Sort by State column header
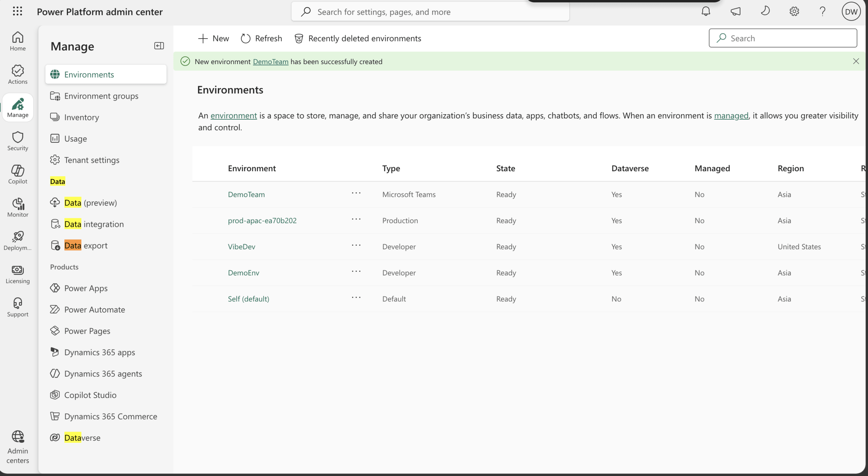The image size is (868, 476). (506, 168)
